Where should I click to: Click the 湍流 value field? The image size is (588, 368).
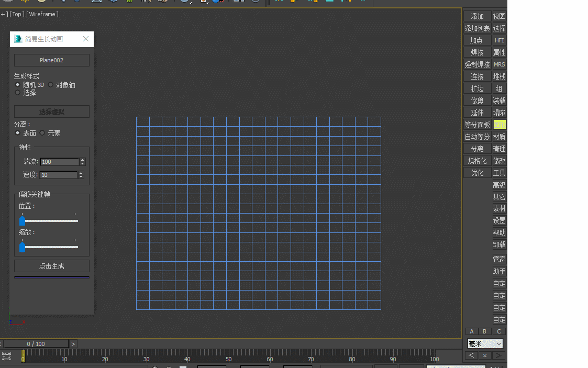tap(60, 162)
